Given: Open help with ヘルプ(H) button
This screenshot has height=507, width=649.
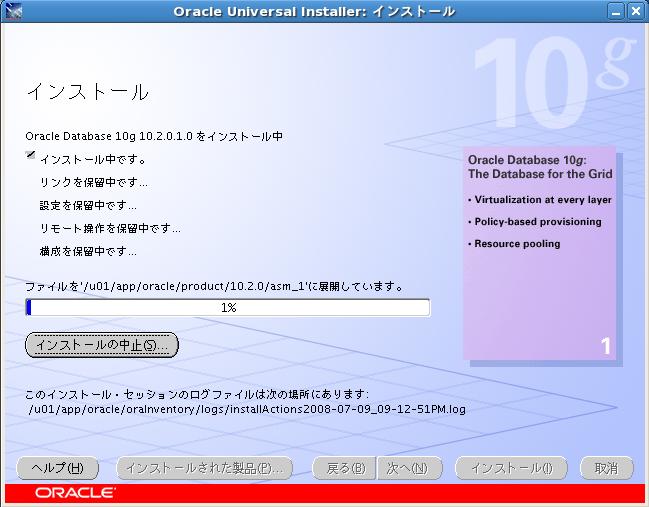Looking at the screenshot, I should (x=58, y=468).
